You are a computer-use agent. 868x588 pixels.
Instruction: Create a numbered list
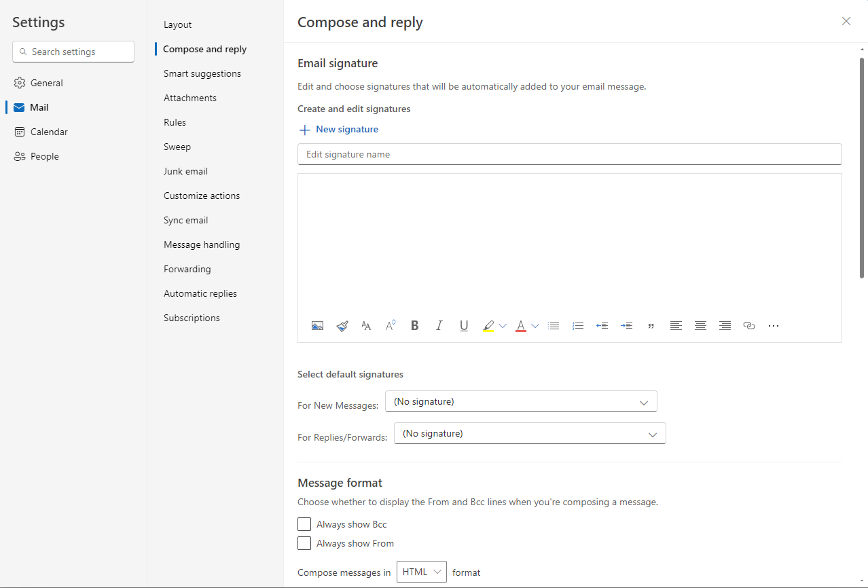(x=578, y=325)
